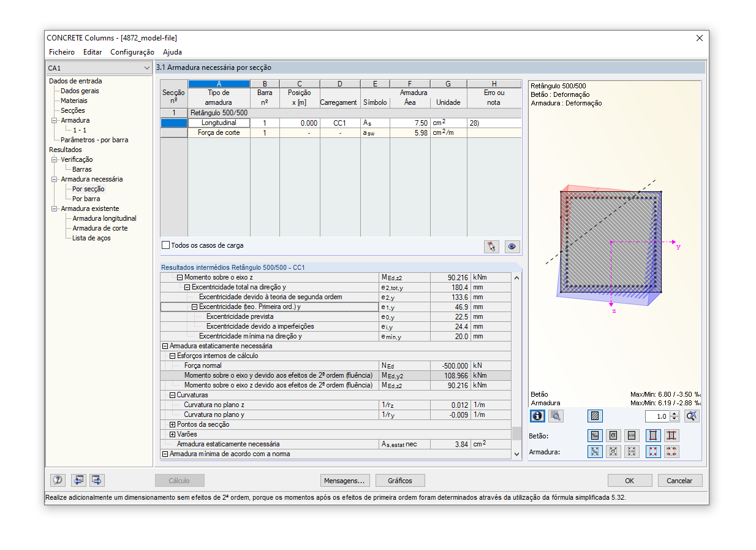Select '1 - 1' under Armadura in navigator
Screen dimensions: 756x550
click(x=80, y=130)
